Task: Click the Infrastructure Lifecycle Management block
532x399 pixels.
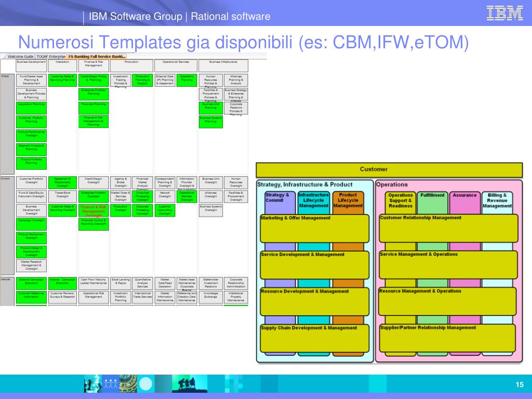Action: pos(314,203)
